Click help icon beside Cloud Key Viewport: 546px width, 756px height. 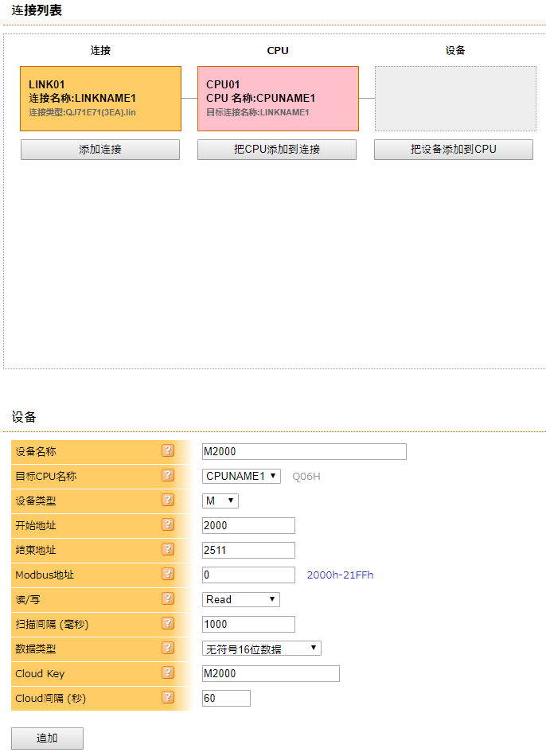pyautogui.click(x=168, y=673)
